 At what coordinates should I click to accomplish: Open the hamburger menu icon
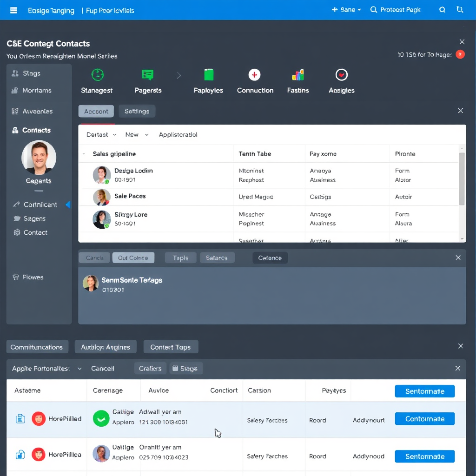click(13, 10)
